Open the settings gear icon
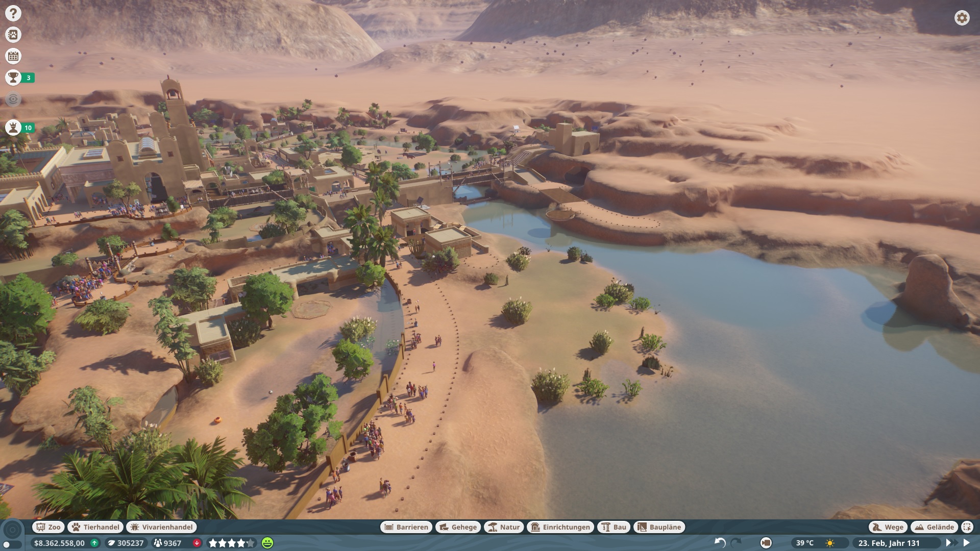The width and height of the screenshot is (980, 551). (x=962, y=18)
